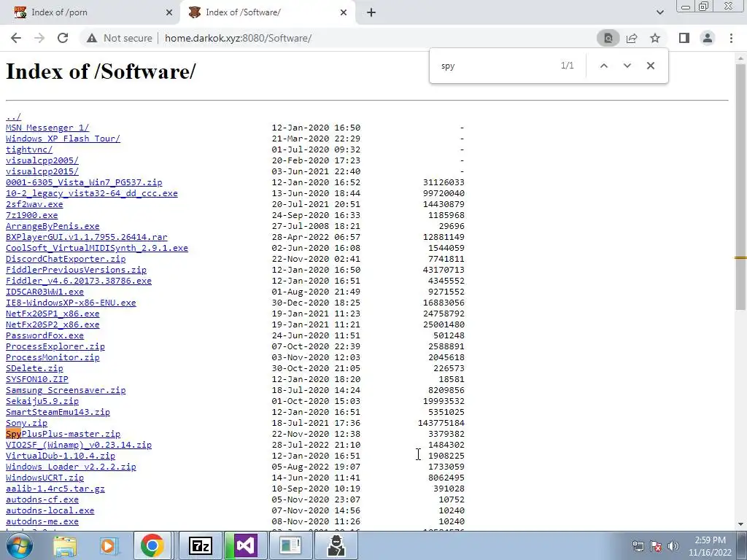Switch to the Index of /porn tab
This screenshot has height=560, width=747.
click(90, 12)
